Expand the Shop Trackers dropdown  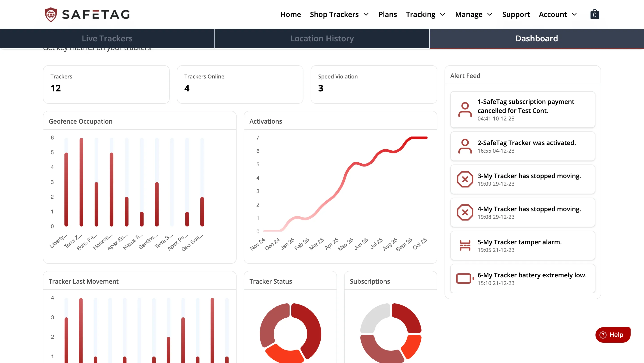339,14
